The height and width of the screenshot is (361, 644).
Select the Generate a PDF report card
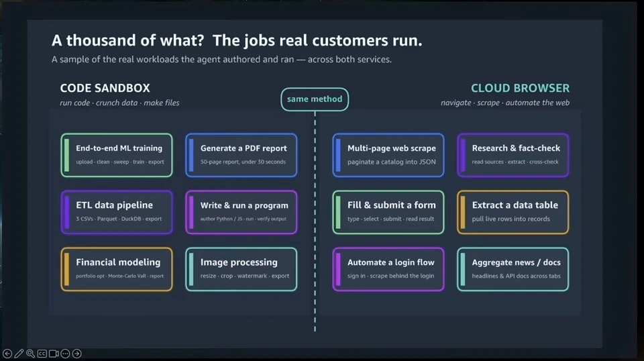click(241, 155)
